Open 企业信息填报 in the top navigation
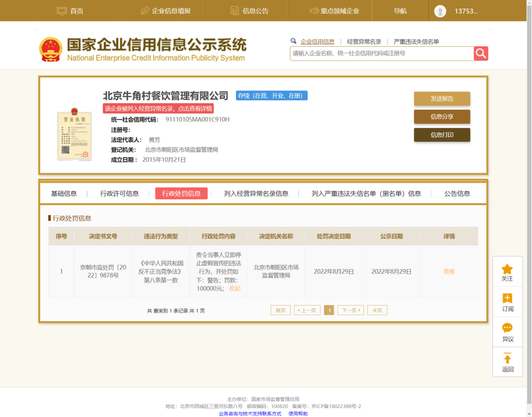 point(166,11)
